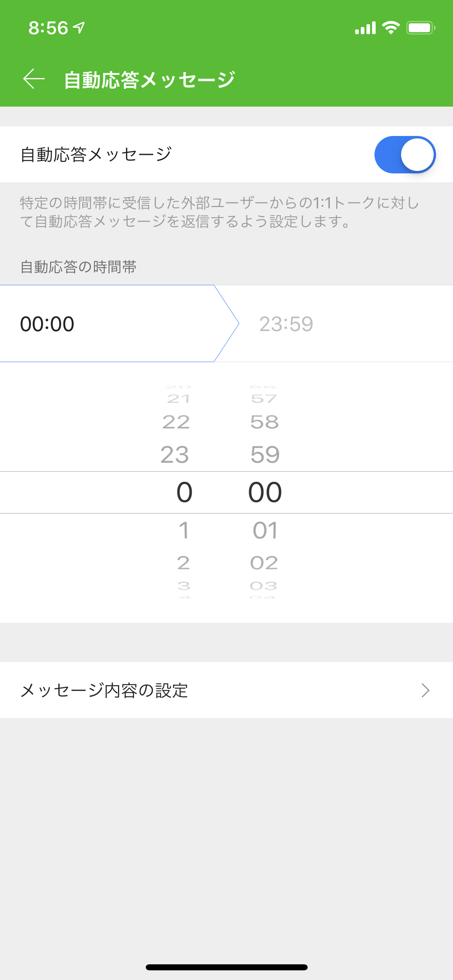Pick minute 59 in the picker
Viewport: 453px width, 980px height.
[265, 455]
